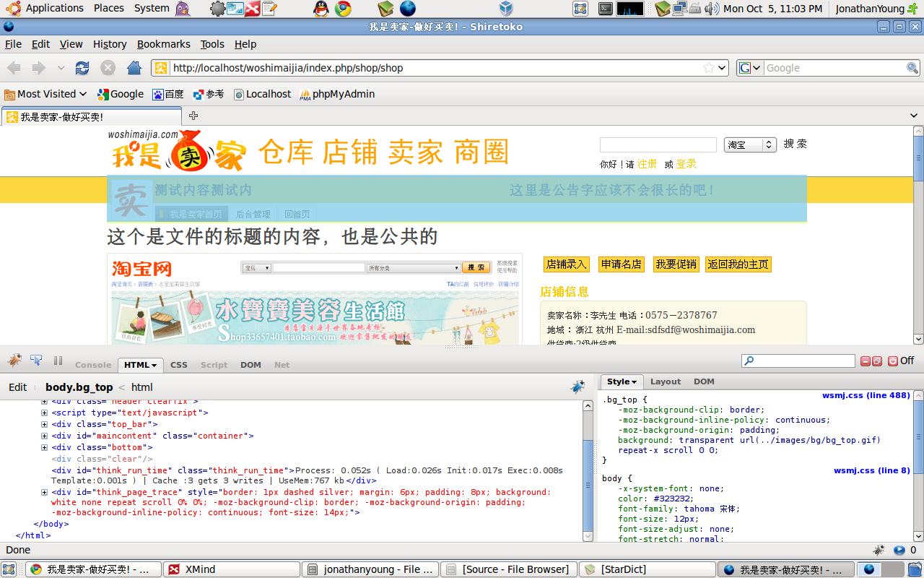The image size is (924, 578).
Task: Open the 淘宝 search type dropdown
Action: point(750,144)
